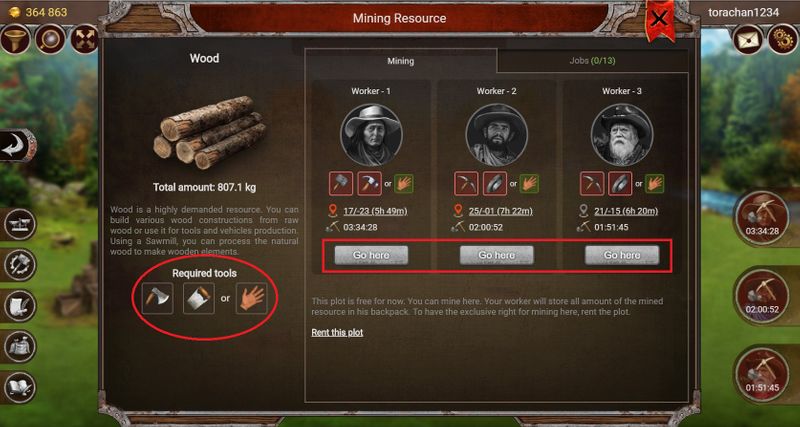Screen dimensions: 800x427
Task: Click the scroll document sidebar icon
Action: pos(20,306)
